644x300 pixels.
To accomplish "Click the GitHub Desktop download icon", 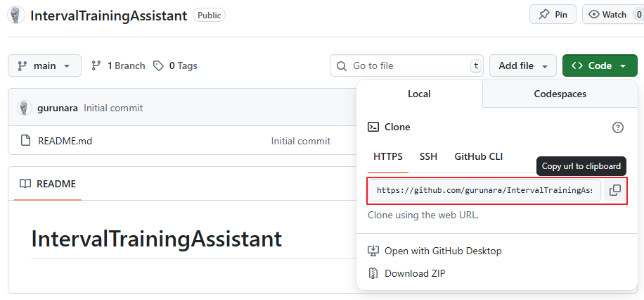I will click(x=373, y=251).
